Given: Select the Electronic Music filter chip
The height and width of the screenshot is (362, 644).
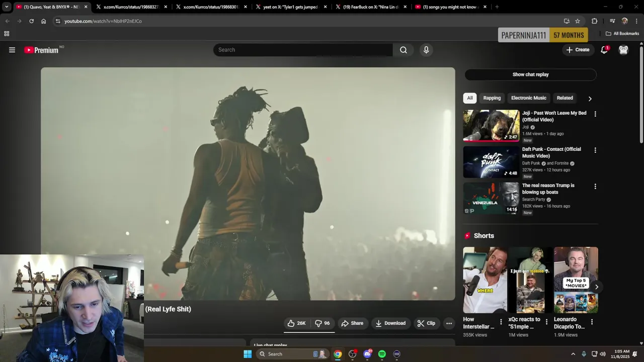Looking at the screenshot, I should click(528, 98).
